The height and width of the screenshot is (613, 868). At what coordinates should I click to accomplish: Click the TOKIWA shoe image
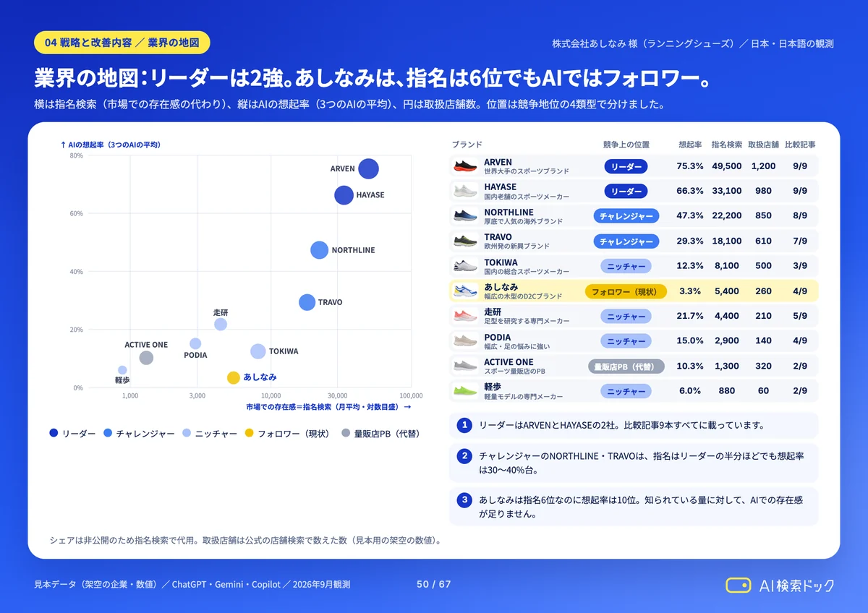(x=465, y=265)
